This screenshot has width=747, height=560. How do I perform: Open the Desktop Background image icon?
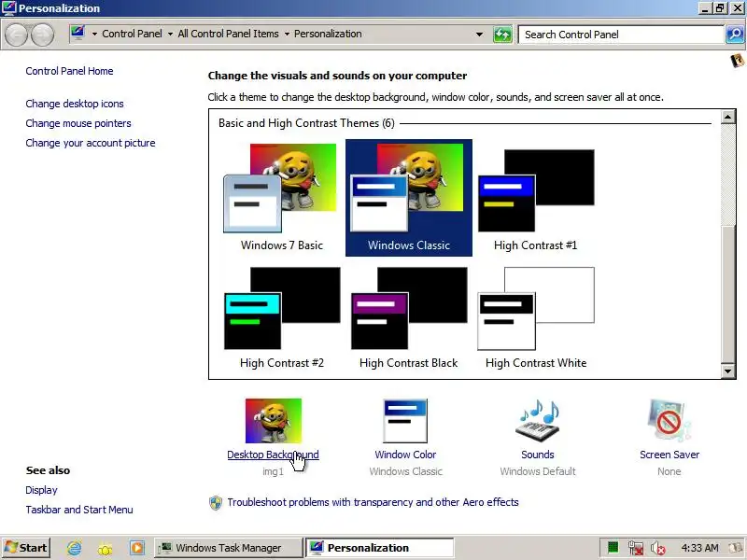[274, 421]
